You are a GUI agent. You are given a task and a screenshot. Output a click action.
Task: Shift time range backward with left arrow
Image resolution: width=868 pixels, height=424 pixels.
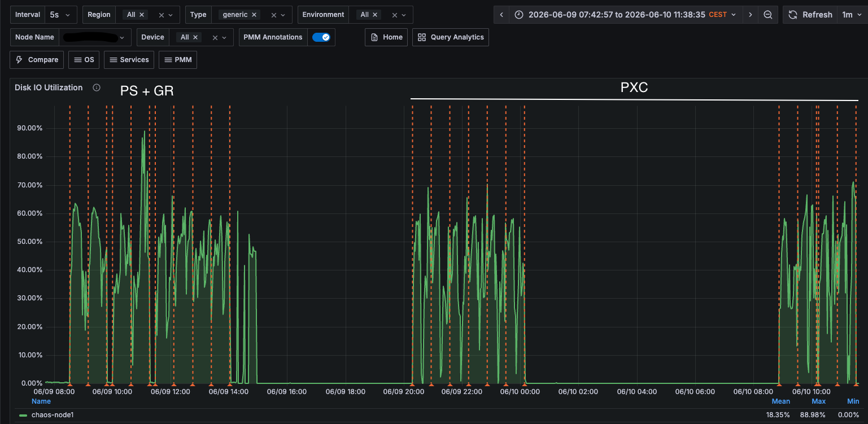click(x=501, y=15)
